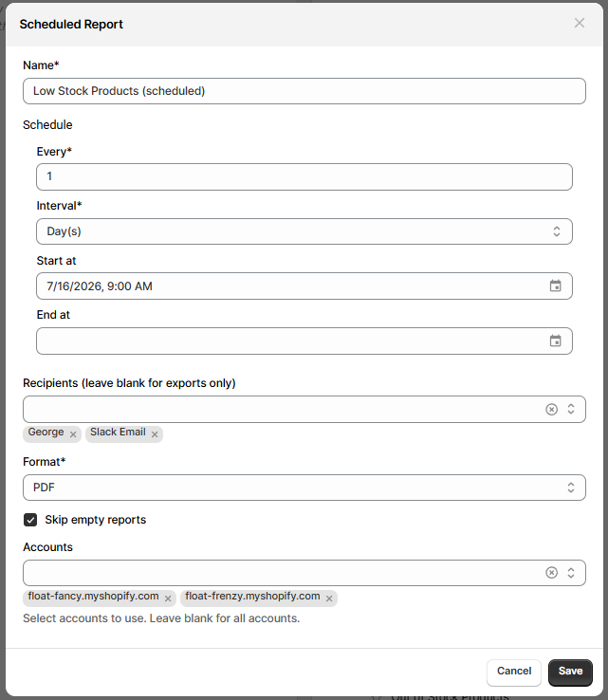Open the Format PDF dropdown

[x=304, y=488]
